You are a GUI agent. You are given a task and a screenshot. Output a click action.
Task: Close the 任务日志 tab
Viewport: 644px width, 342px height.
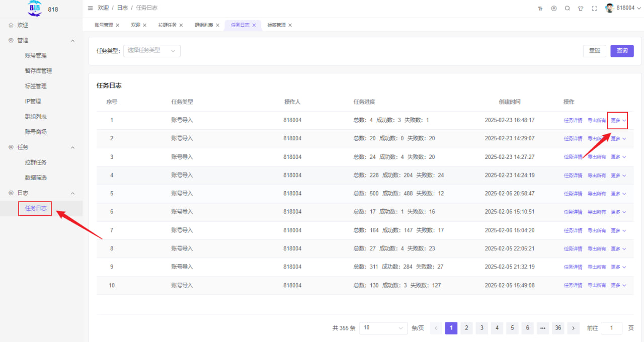254,25
